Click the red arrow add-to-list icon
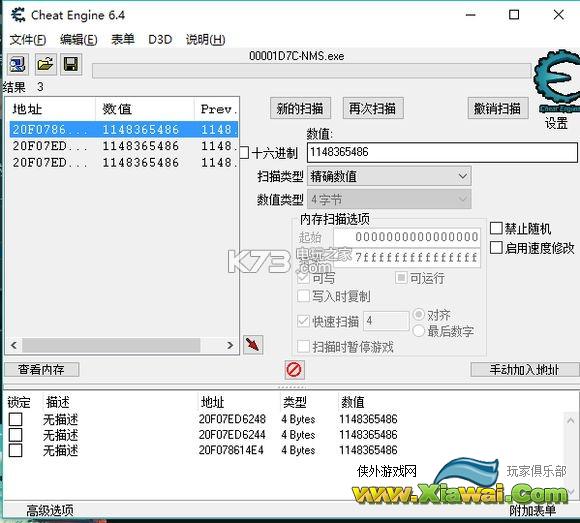 pos(253,345)
